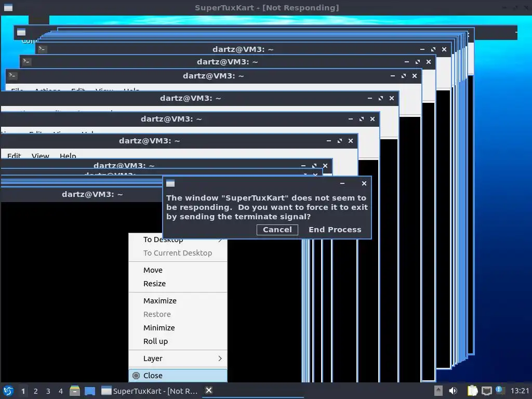Expand the Layer submenu

click(x=178, y=358)
